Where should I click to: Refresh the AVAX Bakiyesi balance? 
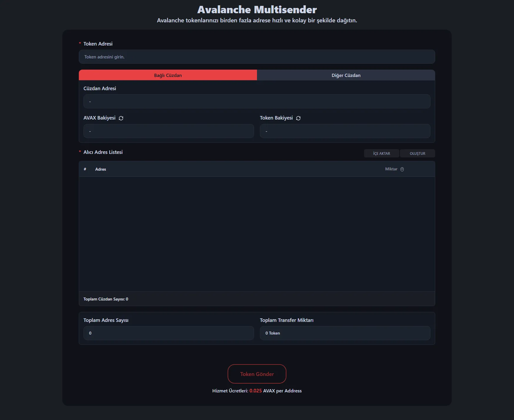point(121,118)
